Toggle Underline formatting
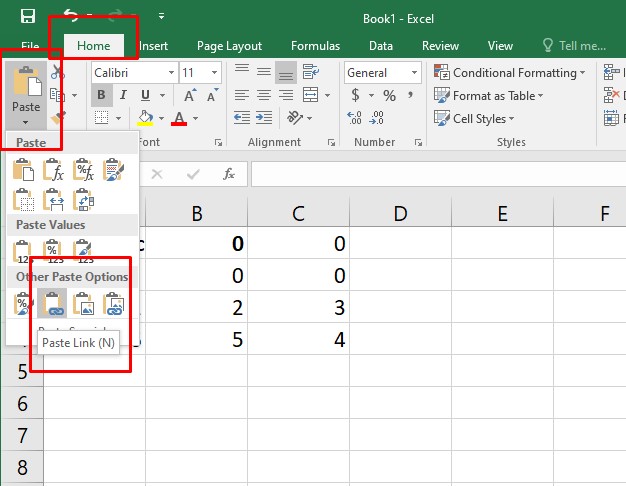This screenshot has width=626, height=486. (x=145, y=95)
